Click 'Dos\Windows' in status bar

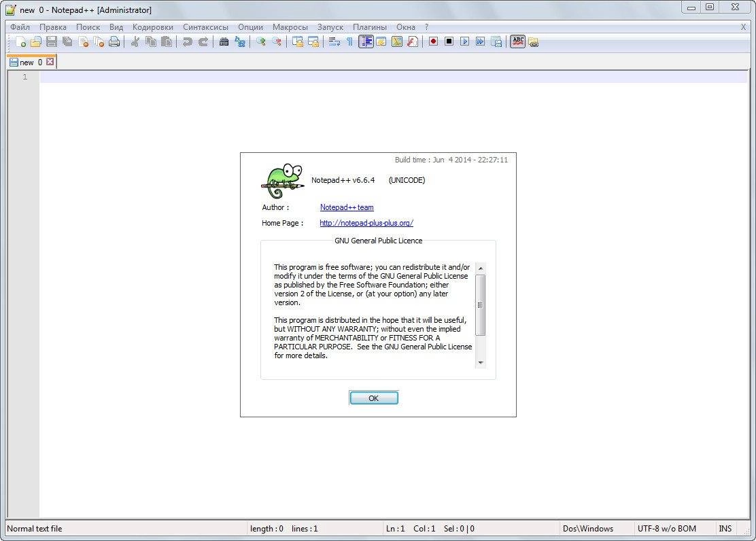pyautogui.click(x=587, y=529)
